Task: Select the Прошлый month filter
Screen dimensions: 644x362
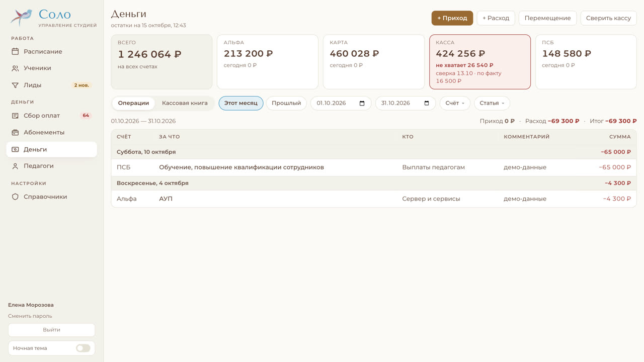Action: click(286, 103)
